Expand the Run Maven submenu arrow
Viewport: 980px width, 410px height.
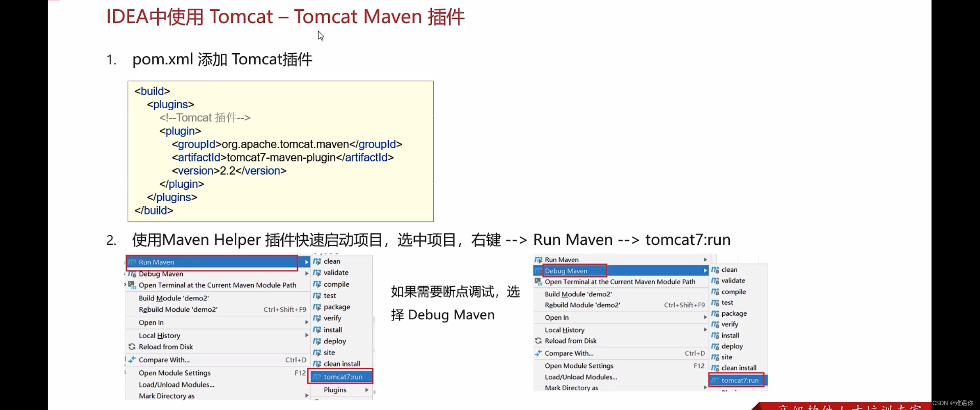click(306, 262)
